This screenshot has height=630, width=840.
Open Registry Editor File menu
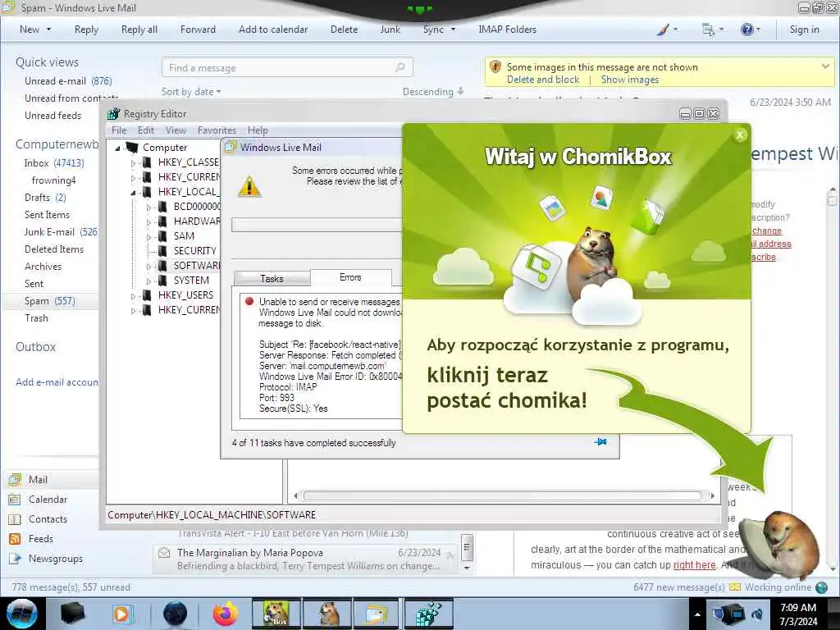click(x=119, y=130)
